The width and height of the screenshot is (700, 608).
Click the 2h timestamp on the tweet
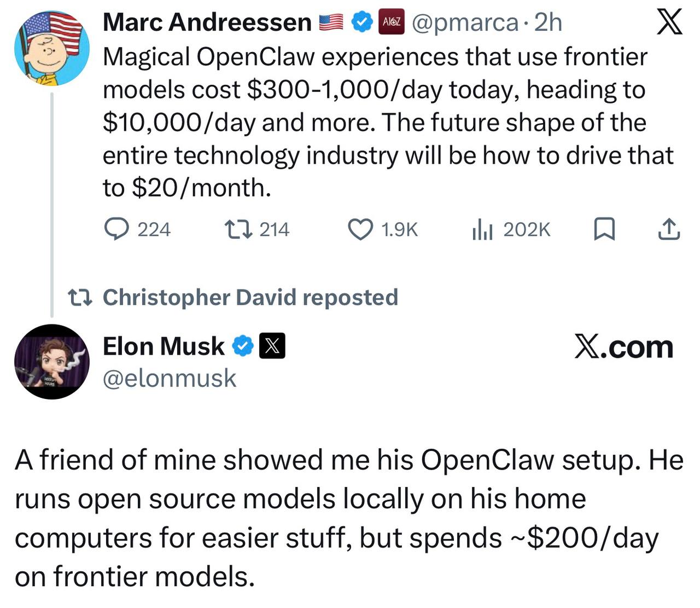point(548,22)
